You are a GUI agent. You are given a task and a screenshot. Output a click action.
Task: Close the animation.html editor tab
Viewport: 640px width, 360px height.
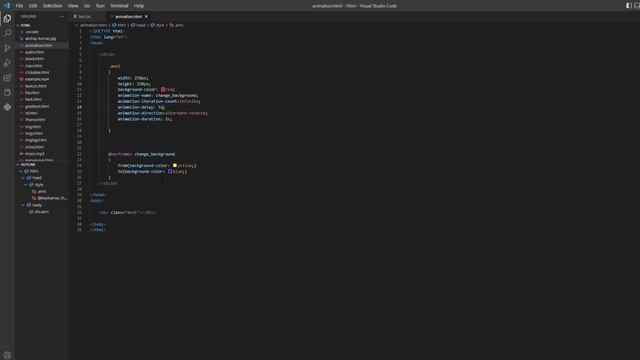146,16
